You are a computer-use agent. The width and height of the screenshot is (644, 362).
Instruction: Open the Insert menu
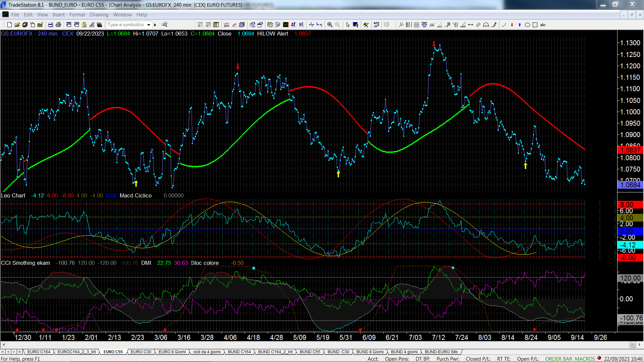click(58, 15)
